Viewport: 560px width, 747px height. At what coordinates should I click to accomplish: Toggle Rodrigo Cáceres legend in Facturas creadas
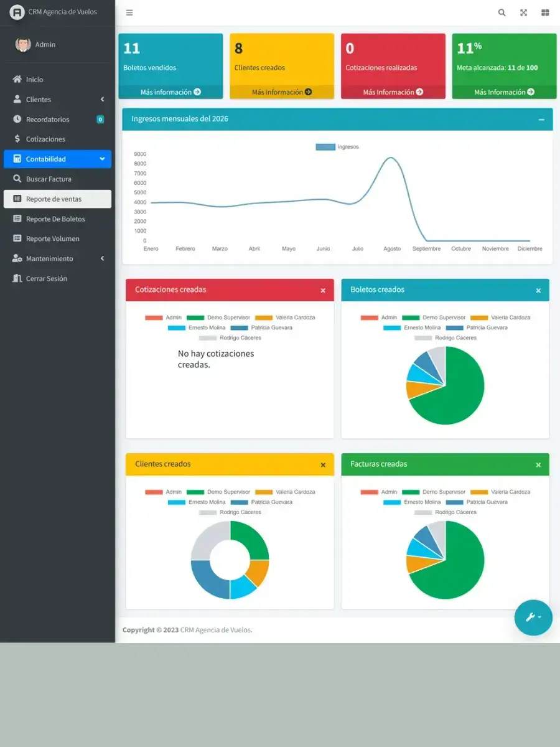point(446,512)
